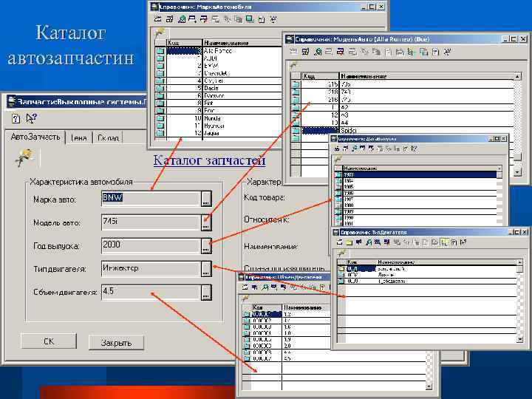Open system menu icon of ТипДвигателя window
The image size is (532, 399).
click(336, 232)
